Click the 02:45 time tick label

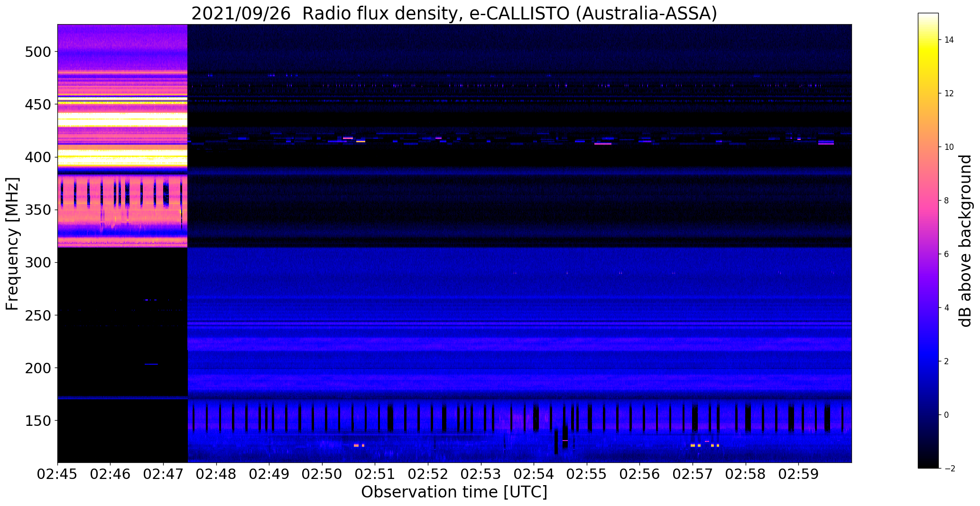point(58,474)
